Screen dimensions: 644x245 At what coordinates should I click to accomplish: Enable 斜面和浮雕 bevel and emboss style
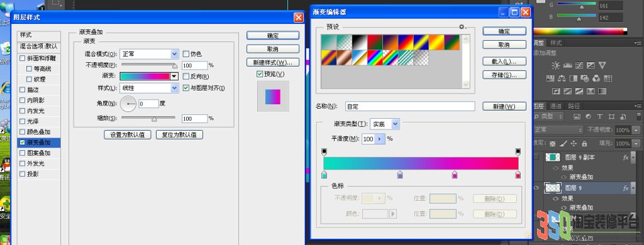(22, 58)
